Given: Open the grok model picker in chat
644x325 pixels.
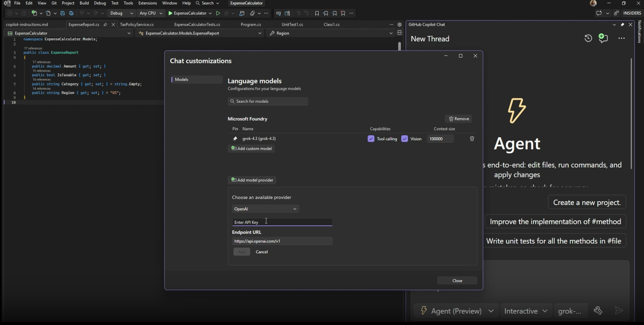Looking at the screenshot, I should click(x=570, y=311).
